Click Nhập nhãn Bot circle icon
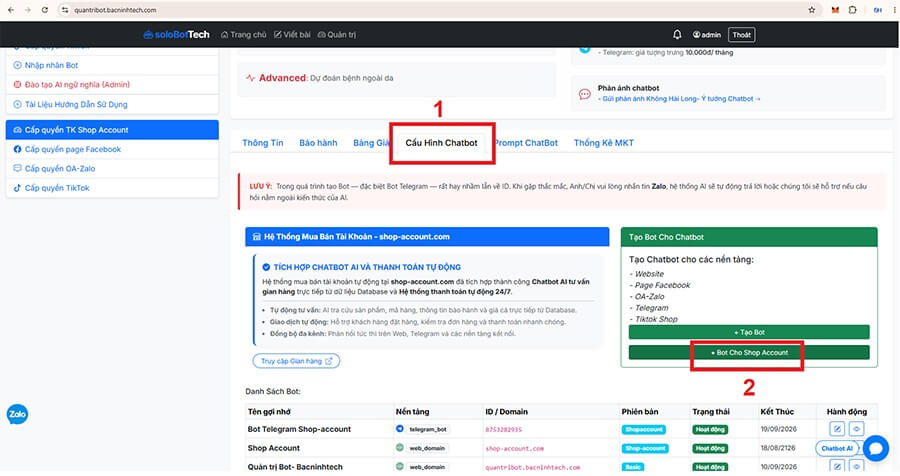 click(17, 65)
